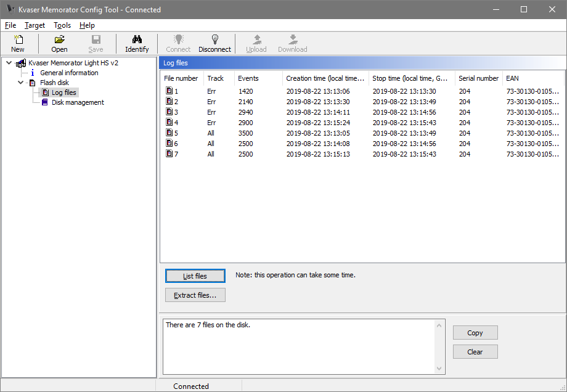Screen dimensions: 567x392
Task: Select log file 2 icon
Action: point(169,101)
